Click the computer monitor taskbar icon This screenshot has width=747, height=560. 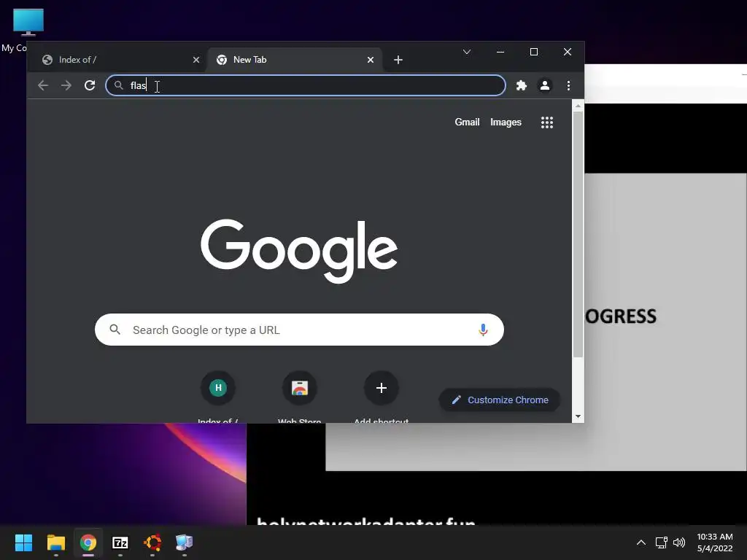coord(185,542)
